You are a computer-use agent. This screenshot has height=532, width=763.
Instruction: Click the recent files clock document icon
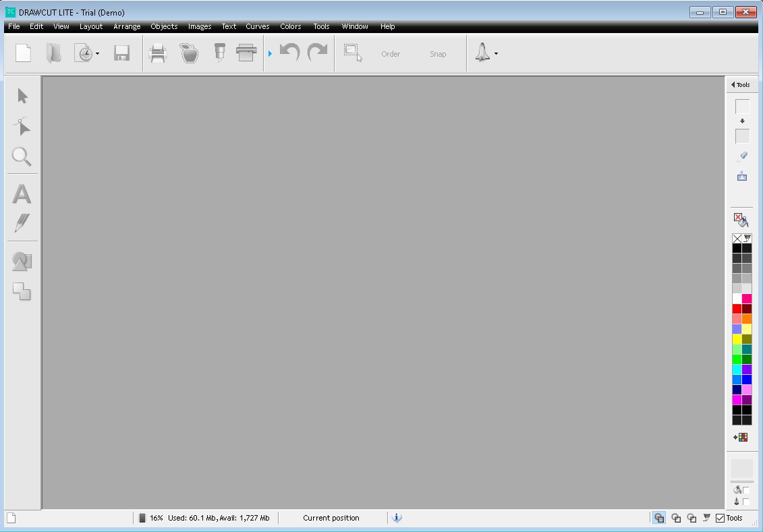pos(84,53)
